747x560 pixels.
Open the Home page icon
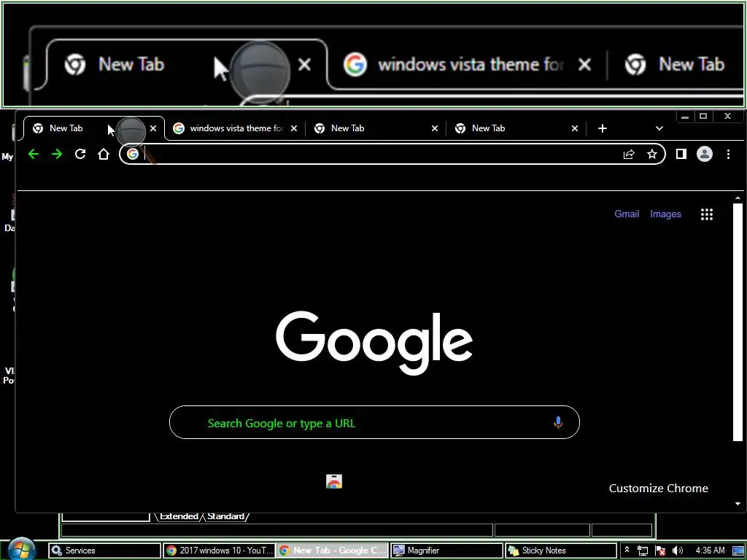pyautogui.click(x=104, y=154)
